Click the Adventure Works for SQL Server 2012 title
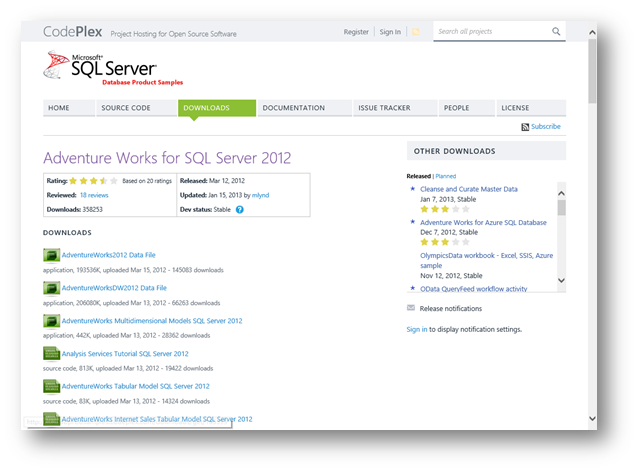This screenshot has width=639, height=472. [x=167, y=158]
